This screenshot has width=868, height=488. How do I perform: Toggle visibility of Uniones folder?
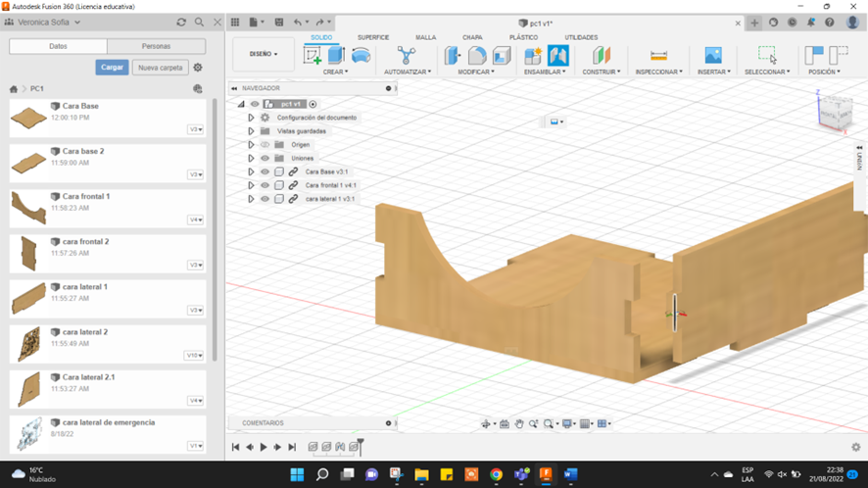click(x=265, y=158)
